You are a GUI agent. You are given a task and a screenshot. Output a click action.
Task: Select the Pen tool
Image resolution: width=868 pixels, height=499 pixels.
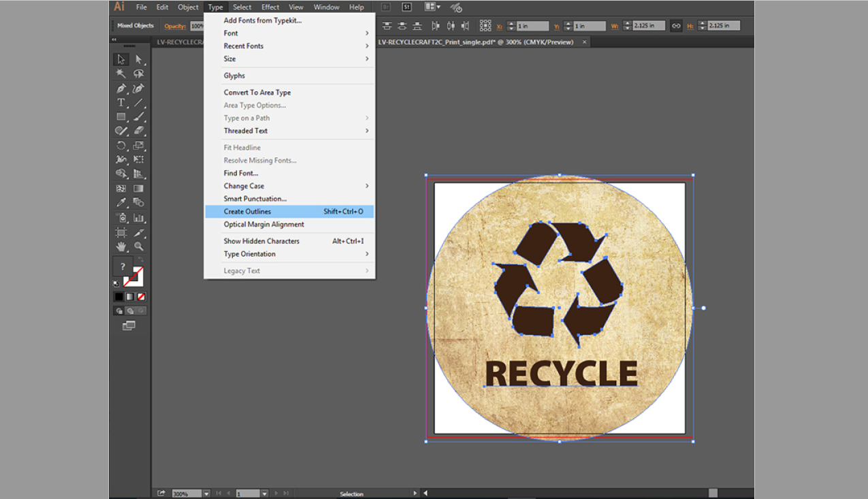120,87
